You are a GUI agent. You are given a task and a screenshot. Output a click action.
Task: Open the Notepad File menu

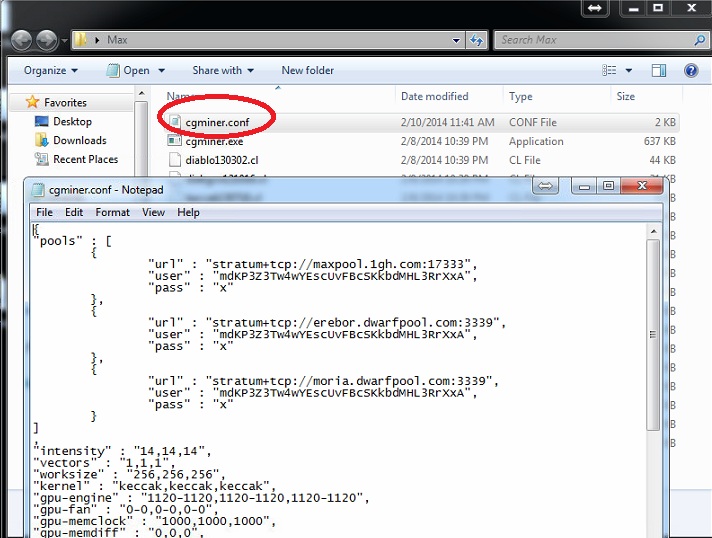pos(44,212)
